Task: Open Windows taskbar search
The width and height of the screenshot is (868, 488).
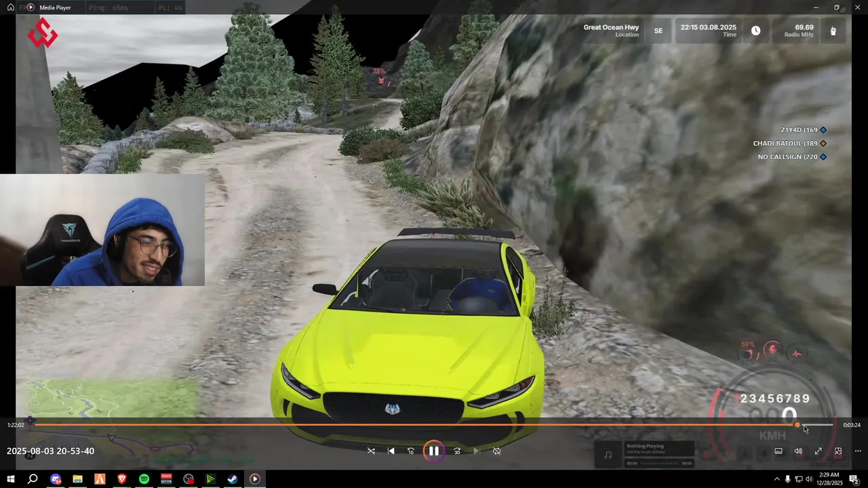Action: click(x=33, y=479)
